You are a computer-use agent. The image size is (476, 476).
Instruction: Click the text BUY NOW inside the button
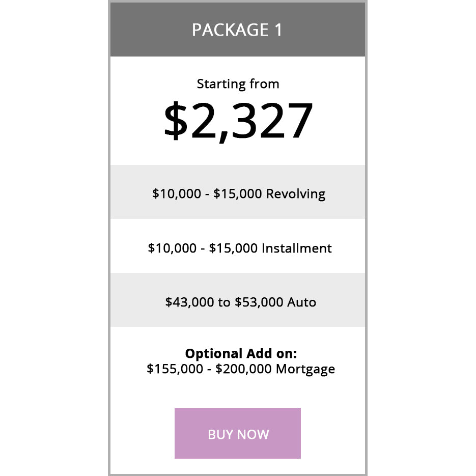click(x=238, y=434)
